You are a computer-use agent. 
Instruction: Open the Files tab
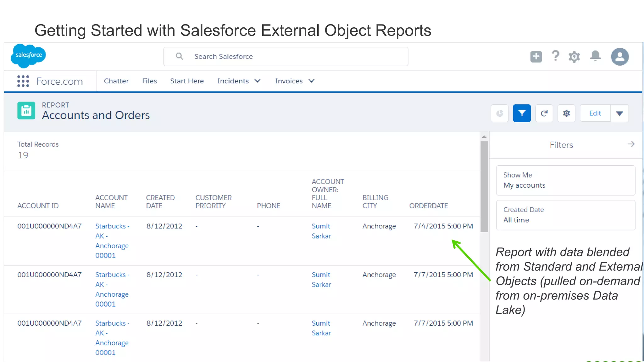[x=149, y=81]
